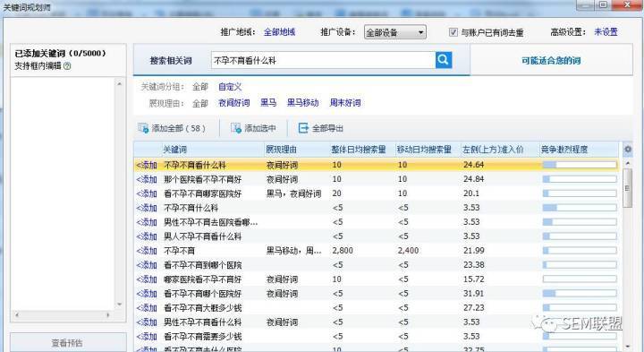Click down arrow of added-keywords list scrollbar
The height and width of the screenshot is (352, 644).
120,305
